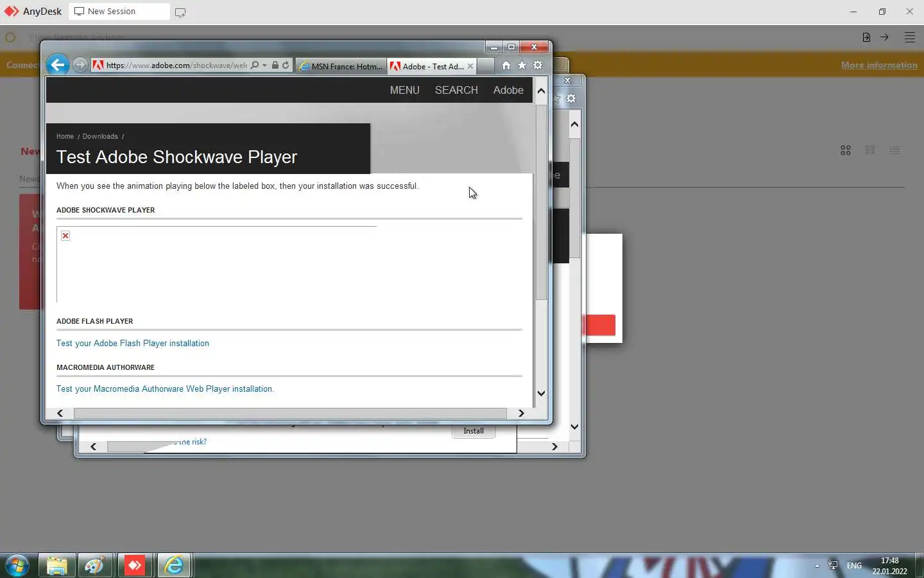Click the AnyDesk connect arrow icon

[884, 37]
